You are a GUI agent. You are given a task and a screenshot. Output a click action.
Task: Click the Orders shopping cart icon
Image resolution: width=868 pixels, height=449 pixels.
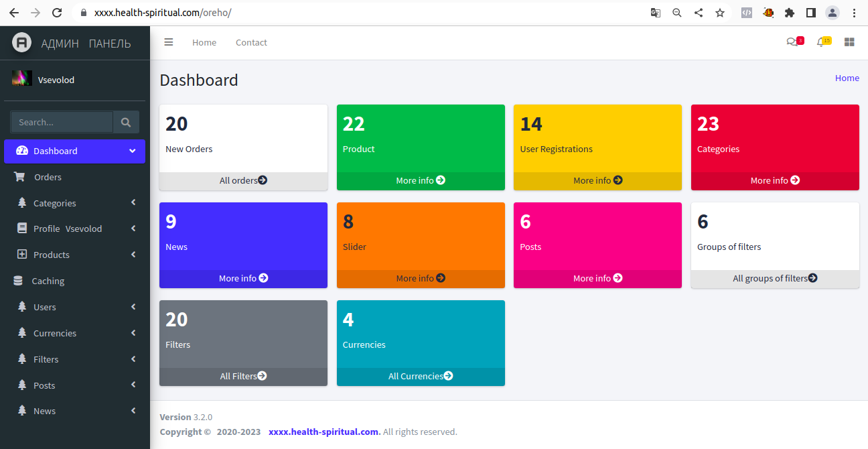pyautogui.click(x=20, y=177)
